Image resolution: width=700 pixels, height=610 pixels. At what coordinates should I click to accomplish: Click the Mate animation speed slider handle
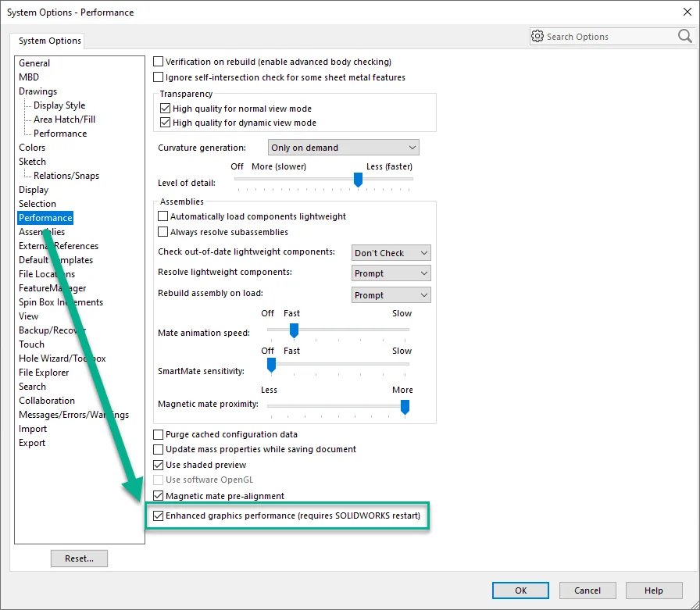coord(294,330)
